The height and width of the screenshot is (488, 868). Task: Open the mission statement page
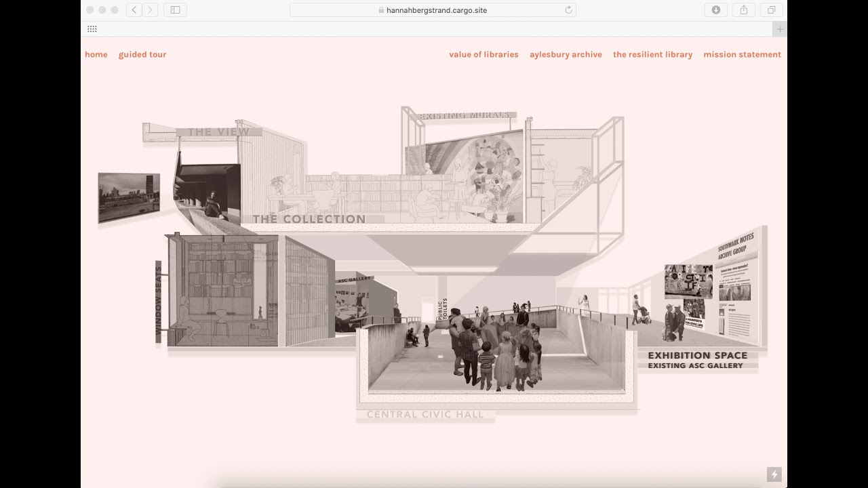[742, 54]
